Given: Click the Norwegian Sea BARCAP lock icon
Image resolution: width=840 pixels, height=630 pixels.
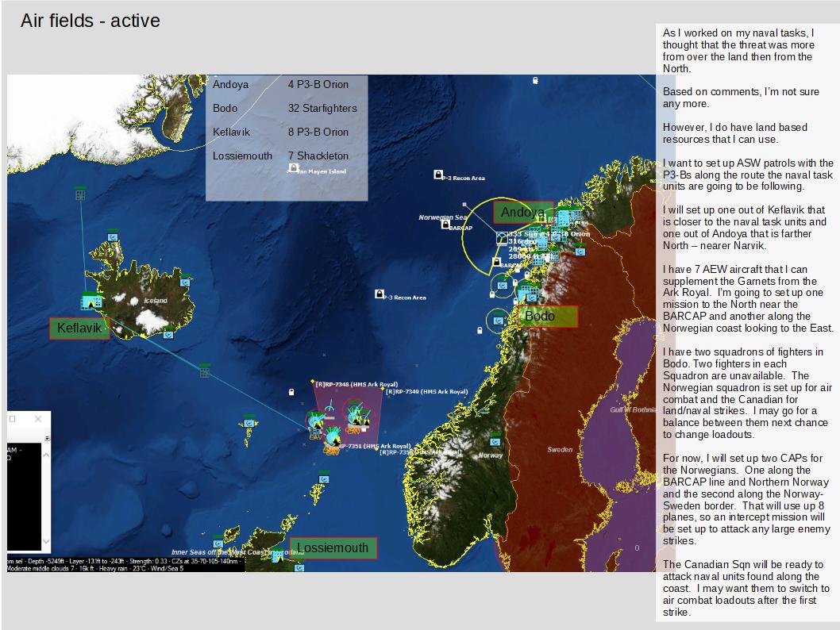Looking at the screenshot, I should (445, 225).
